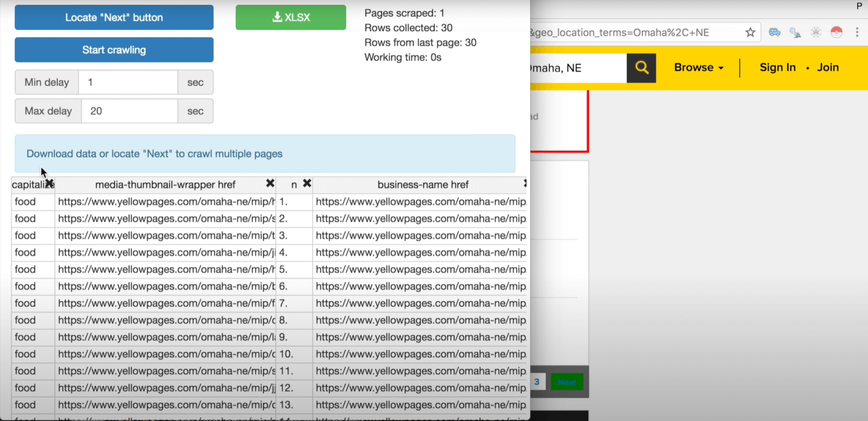This screenshot has height=421, width=868.
Task: Click the Omaha, NE location field
Action: pos(577,68)
